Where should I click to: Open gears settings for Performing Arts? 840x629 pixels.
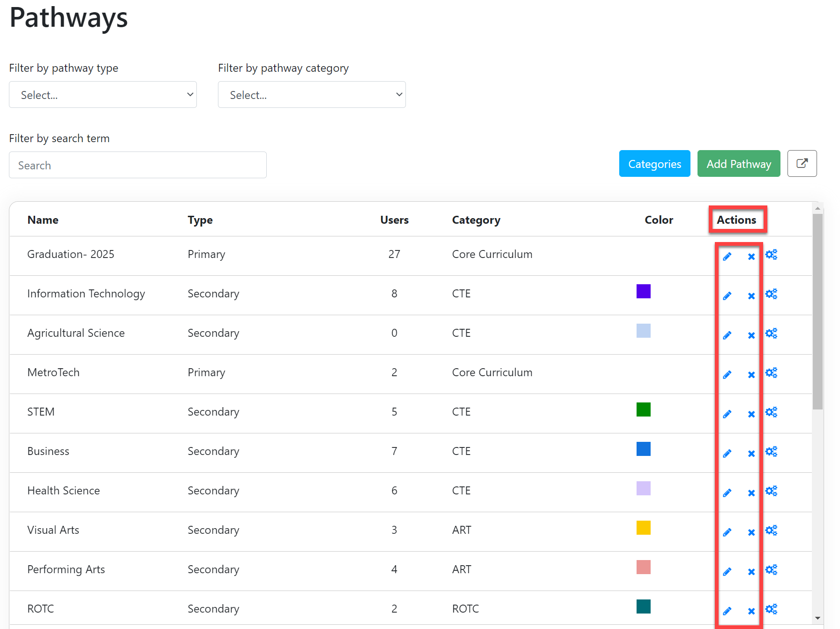(771, 569)
